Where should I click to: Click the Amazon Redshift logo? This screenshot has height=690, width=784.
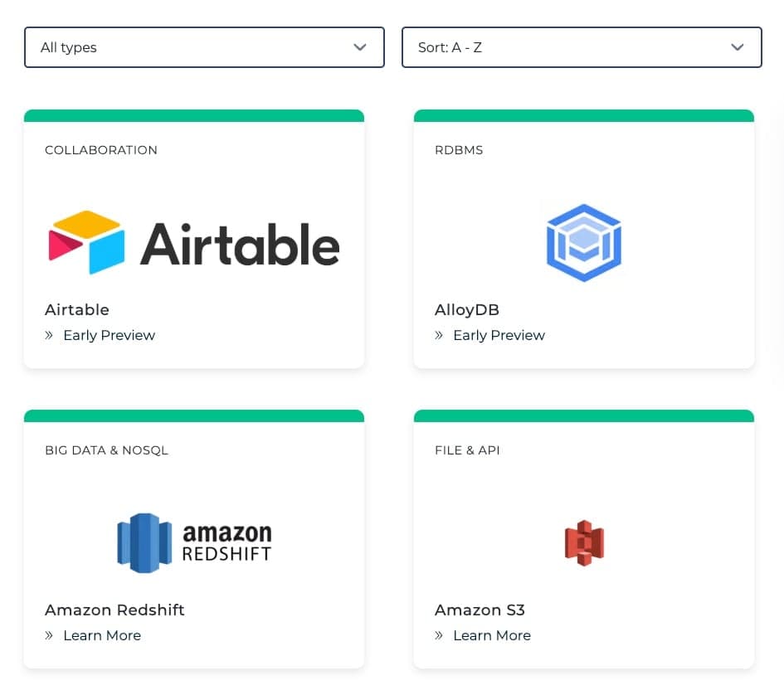tap(194, 543)
